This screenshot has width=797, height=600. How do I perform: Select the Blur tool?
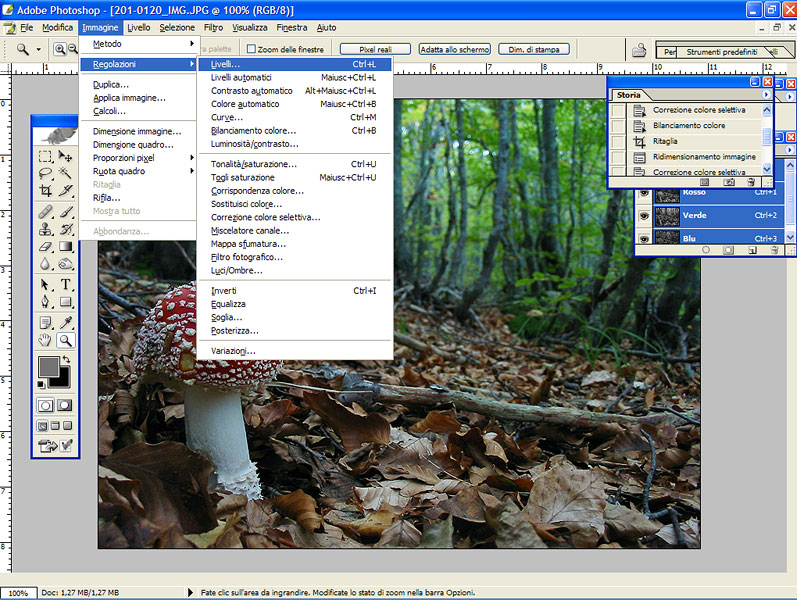pyautogui.click(x=46, y=264)
